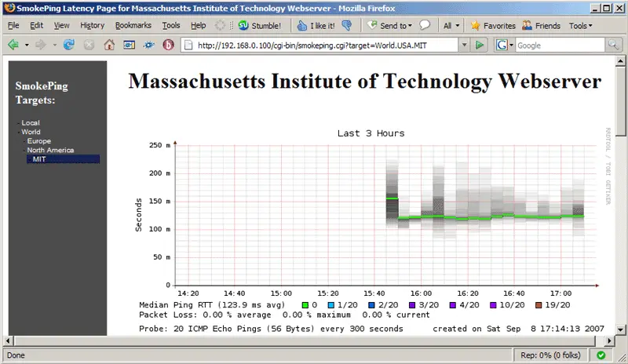Click the green Back arrow button
Image resolution: width=628 pixels, height=364 pixels.
[x=13, y=45]
